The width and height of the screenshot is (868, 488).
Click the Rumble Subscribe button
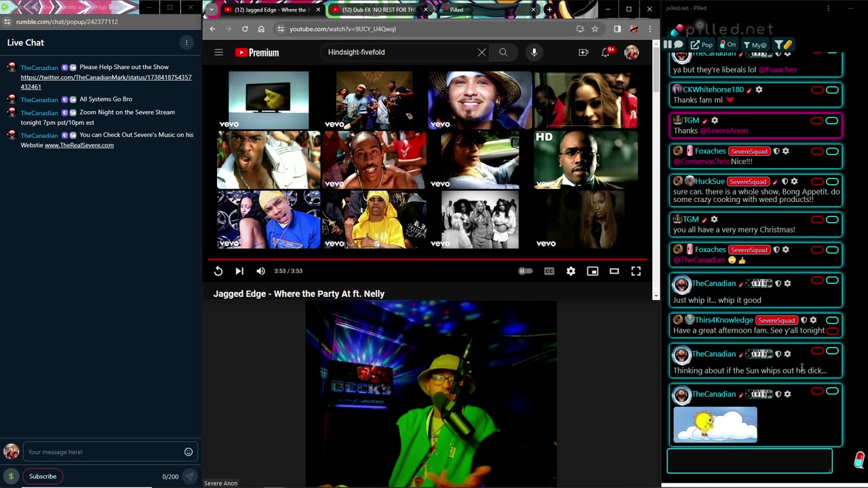[43, 476]
